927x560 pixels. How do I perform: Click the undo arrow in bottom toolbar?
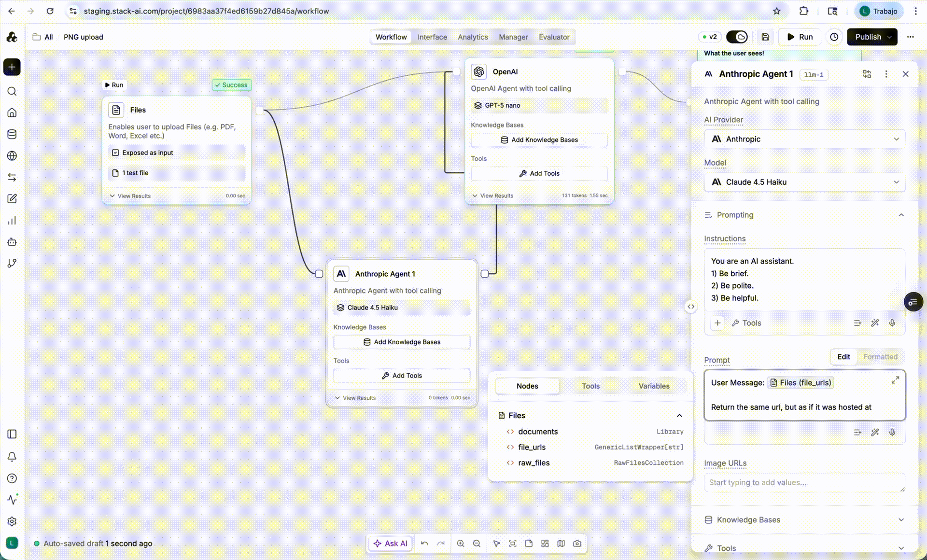424,543
